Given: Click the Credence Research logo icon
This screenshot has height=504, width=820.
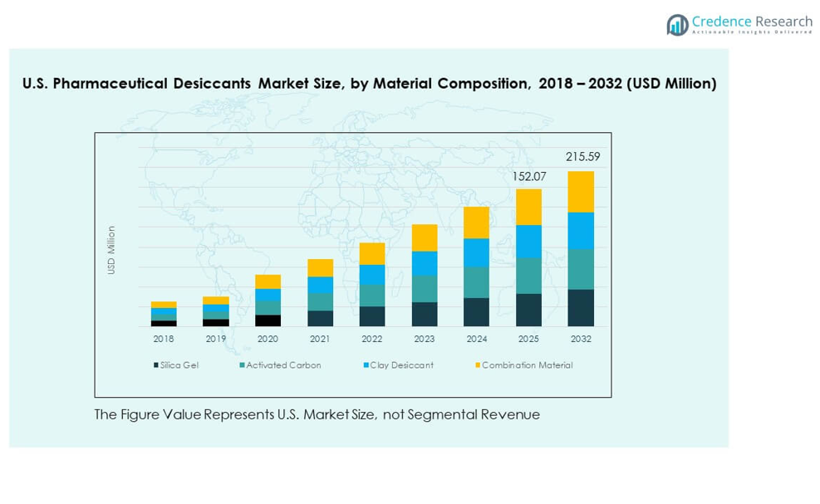Looking at the screenshot, I should click(x=677, y=24).
